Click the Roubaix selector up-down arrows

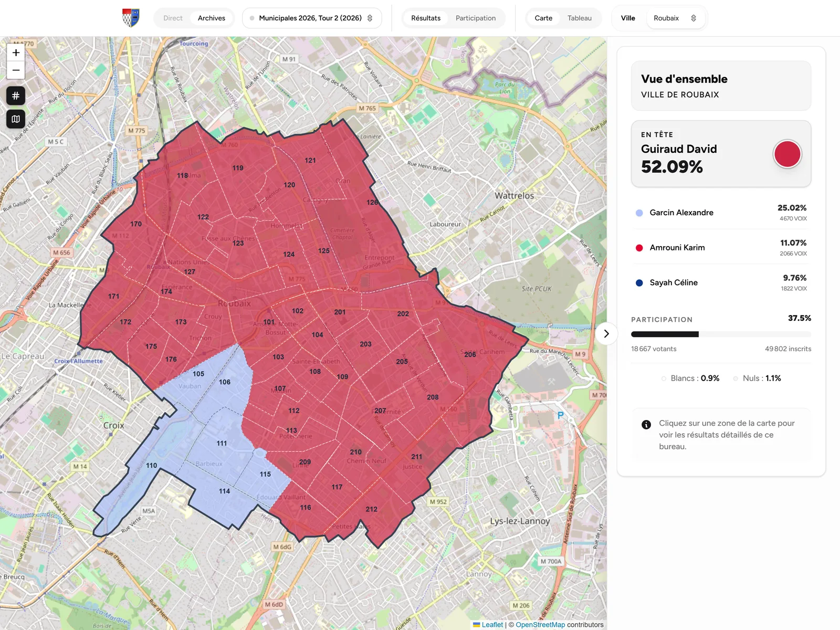pyautogui.click(x=694, y=18)
